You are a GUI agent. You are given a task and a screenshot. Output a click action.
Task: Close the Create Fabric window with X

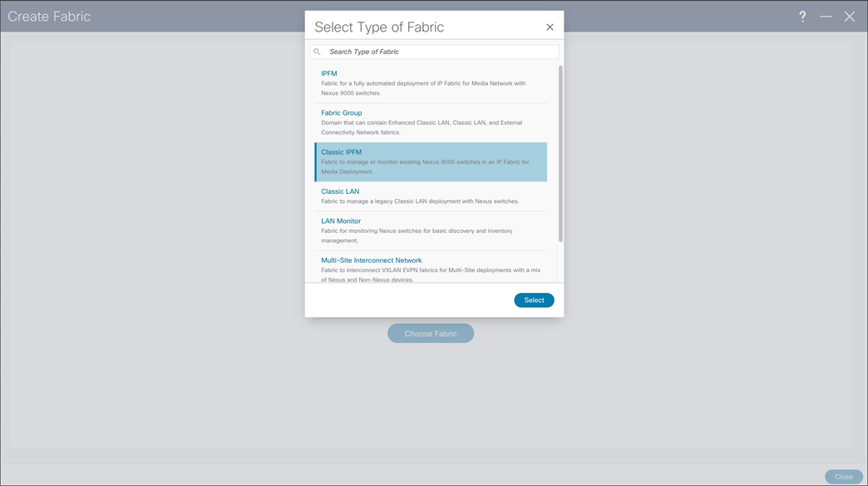pos(849,17)
